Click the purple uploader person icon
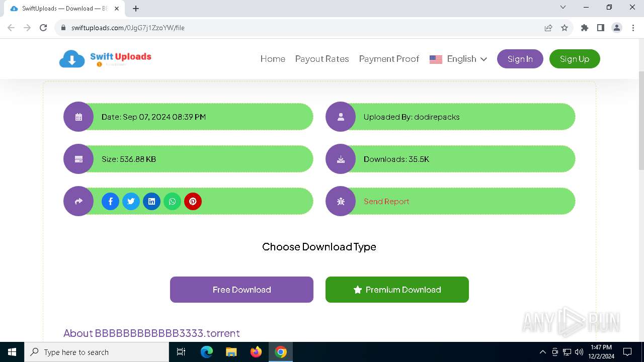The image size is (644, 362). [341, 117]
